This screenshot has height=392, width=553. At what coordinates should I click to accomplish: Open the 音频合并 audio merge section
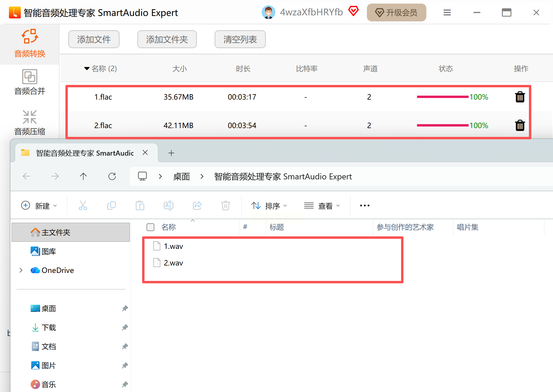(30, 82)
